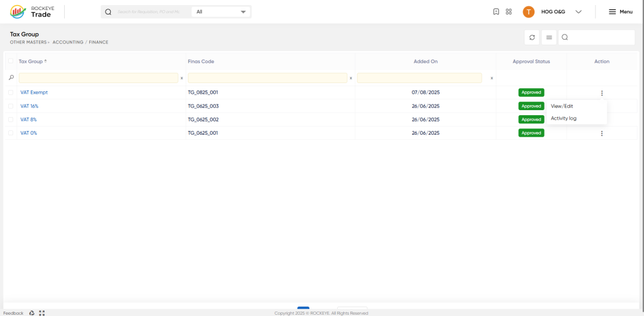This screenshot has width=644, height=316.
Task: Click the Action column header
Action: click(602, 61)
